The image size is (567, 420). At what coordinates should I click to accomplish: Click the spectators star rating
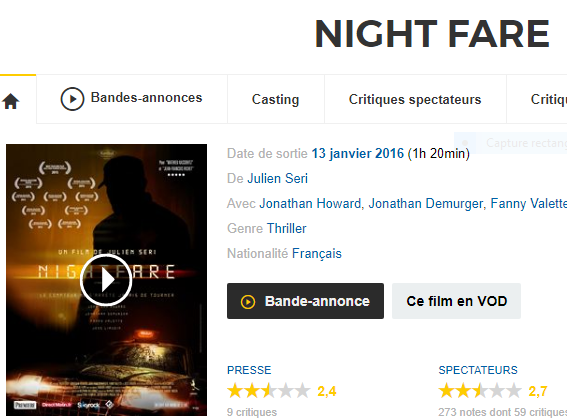(479, 391)
